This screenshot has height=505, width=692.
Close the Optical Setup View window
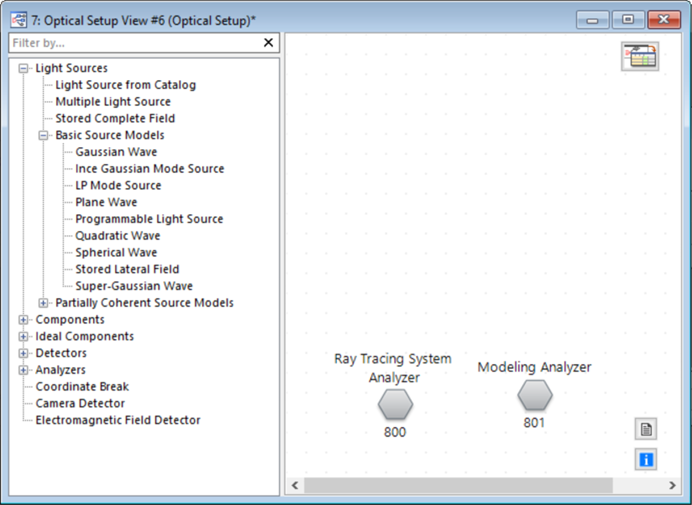click(x=664, y=20)
